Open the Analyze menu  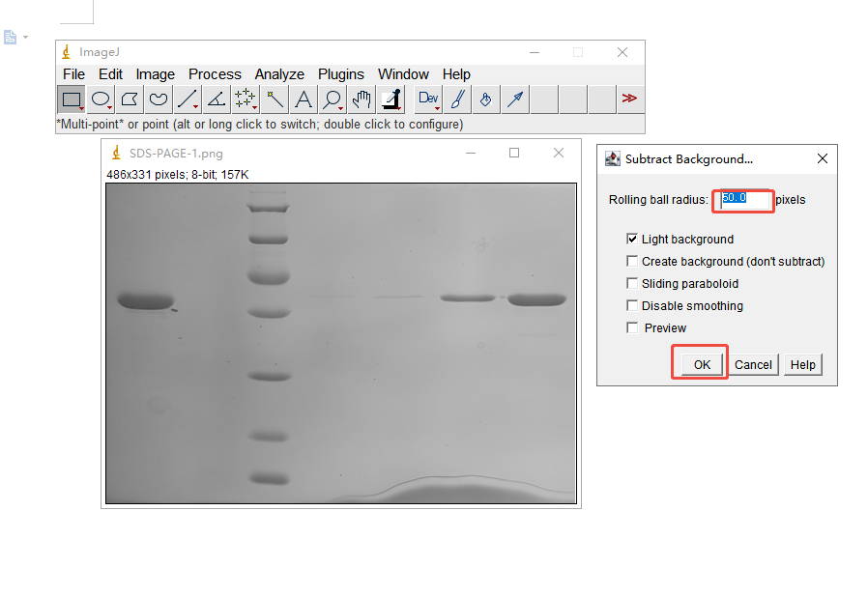[279, 74]
